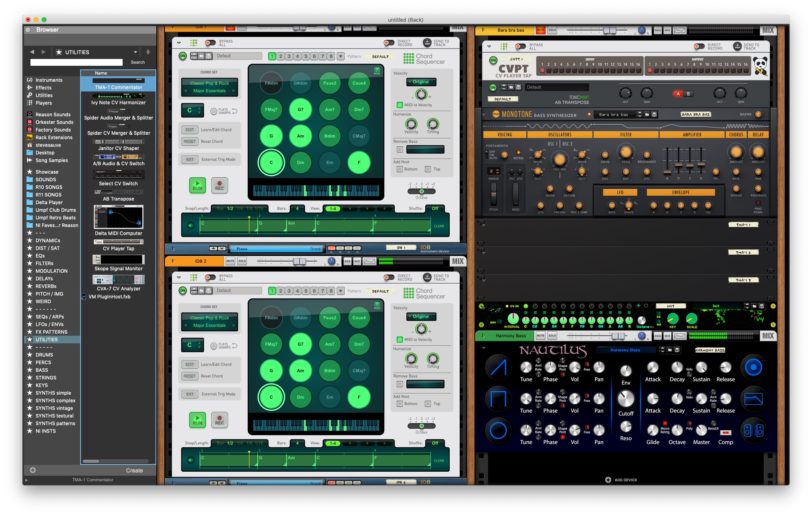Click the Am7 chord pad in upper sequencer
The image size is (812, 515).
pos(329,109)
